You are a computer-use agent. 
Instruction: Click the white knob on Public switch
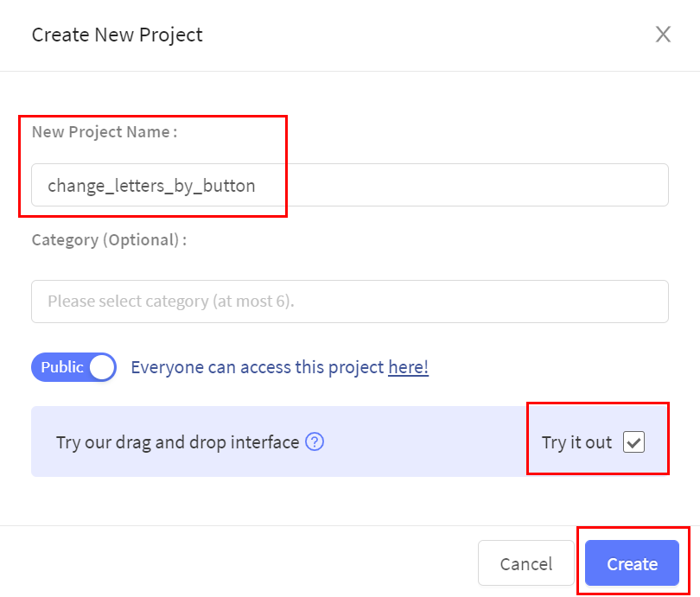[x=101, y=367]
